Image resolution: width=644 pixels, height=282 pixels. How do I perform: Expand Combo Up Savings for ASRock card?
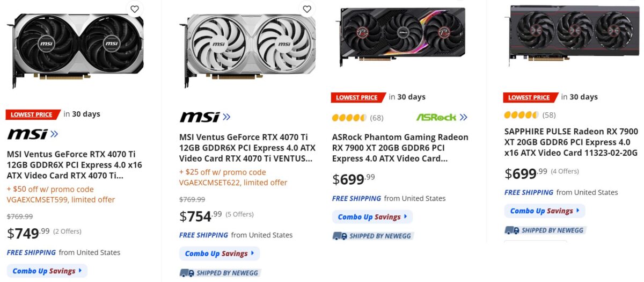click(x=372, y=217)
